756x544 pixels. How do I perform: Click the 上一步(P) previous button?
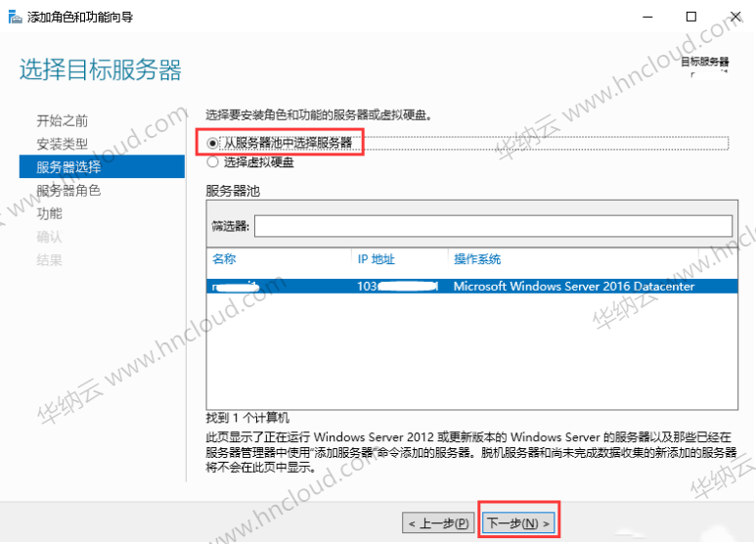(x=438, y=522)
